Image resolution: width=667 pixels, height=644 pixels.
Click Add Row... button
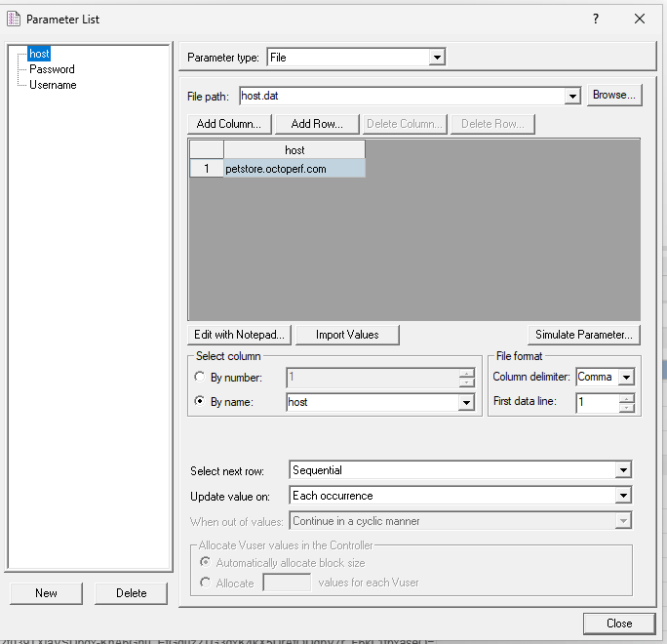tap(317, 124)
